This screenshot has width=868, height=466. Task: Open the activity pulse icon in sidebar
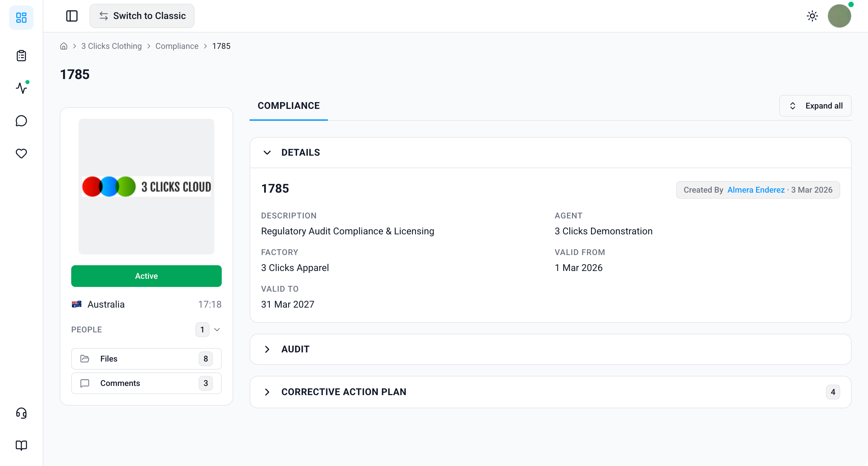point(21,88)
